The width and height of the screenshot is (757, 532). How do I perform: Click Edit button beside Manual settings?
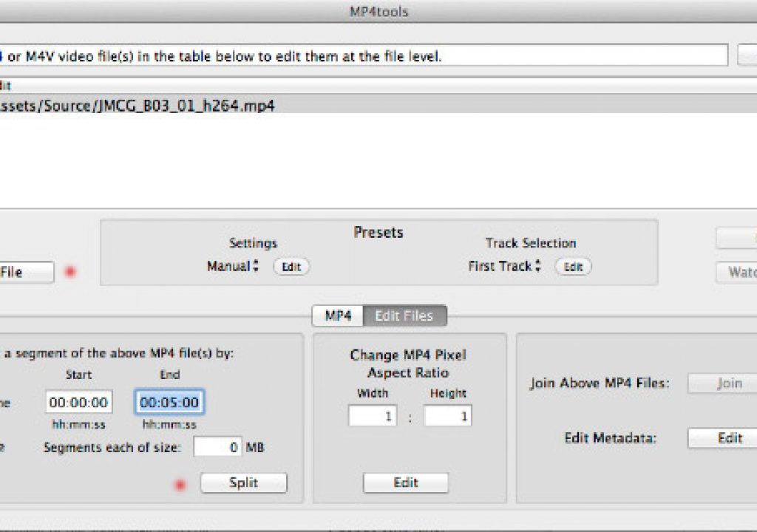pyautogui.click(x=291, y=267)
